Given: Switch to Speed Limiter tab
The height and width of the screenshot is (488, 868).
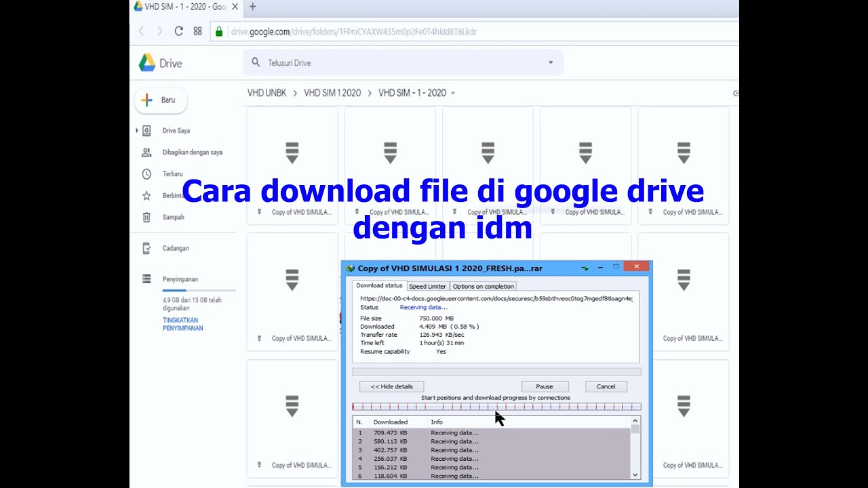Looking at the screenshot, I should pyautogui.click(x=427, y=286).
